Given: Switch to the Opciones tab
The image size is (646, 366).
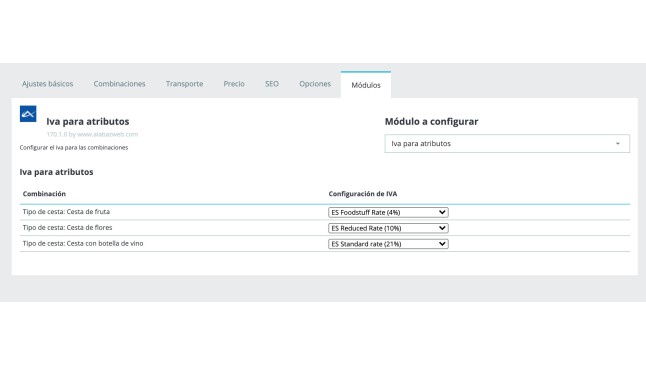Looking at the screenshot, I should tap(315, 84).
